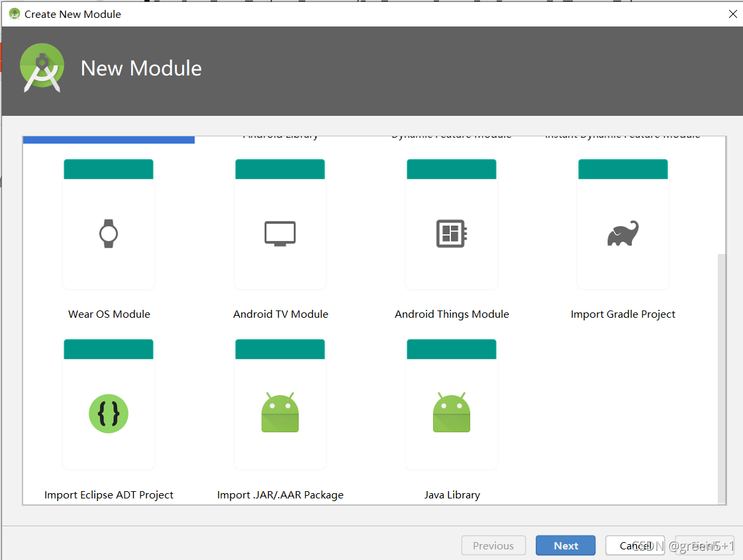This screenshot has height=560, width=743.
Task: Cancel the Create New Module dialog
Action: [x=635, y=545]
